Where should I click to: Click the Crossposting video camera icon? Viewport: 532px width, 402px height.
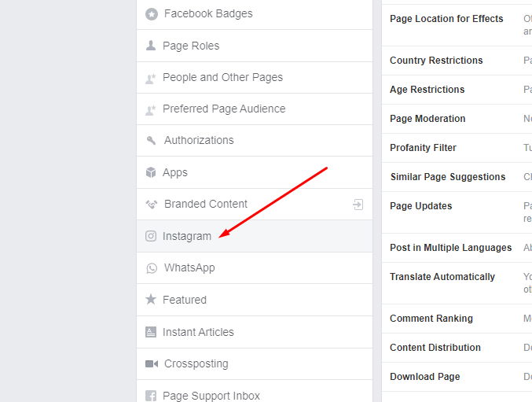(x=152, y=364)
